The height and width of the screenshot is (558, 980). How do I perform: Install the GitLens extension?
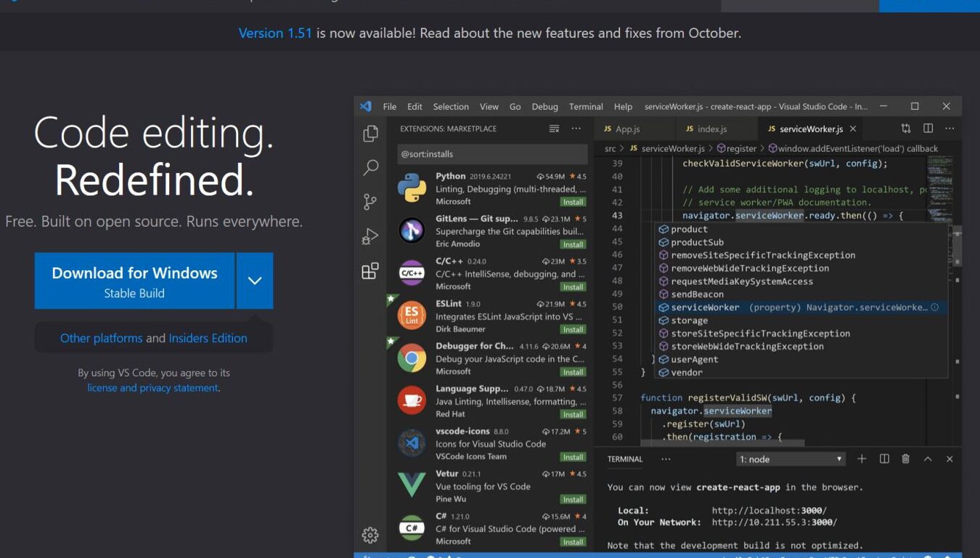tap(573, 244)
